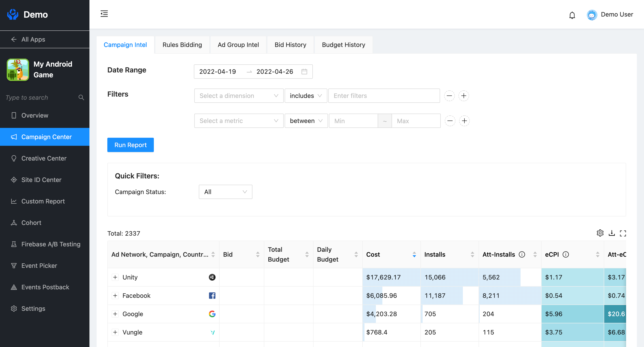
Task: Open Firebase A/B Testing
Action: click(x=51, y=244)
